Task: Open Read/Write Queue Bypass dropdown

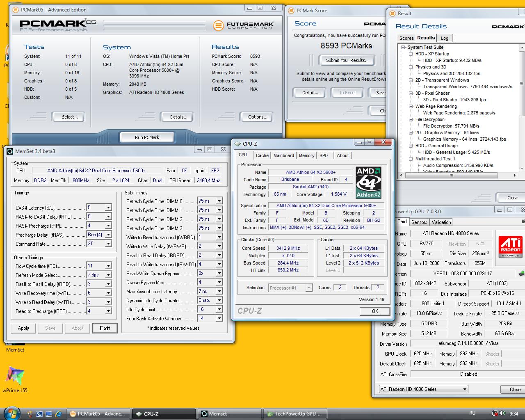Action: 219,273
